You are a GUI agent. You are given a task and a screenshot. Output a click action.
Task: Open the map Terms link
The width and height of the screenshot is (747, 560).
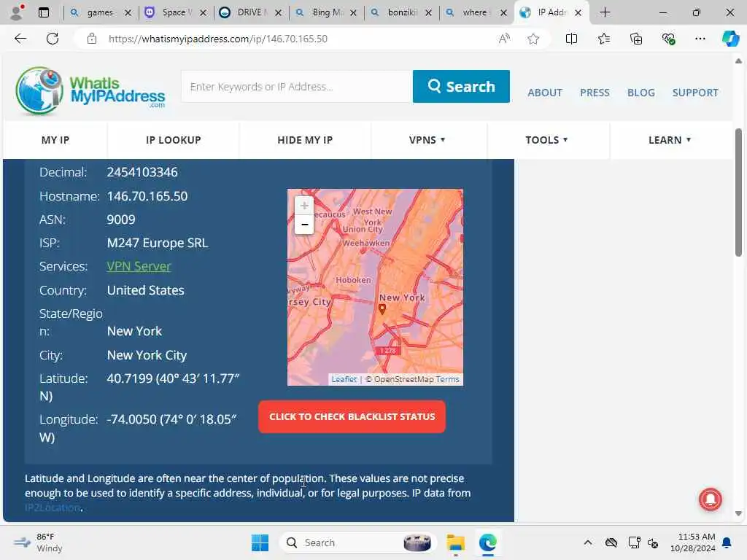(447, 379)
